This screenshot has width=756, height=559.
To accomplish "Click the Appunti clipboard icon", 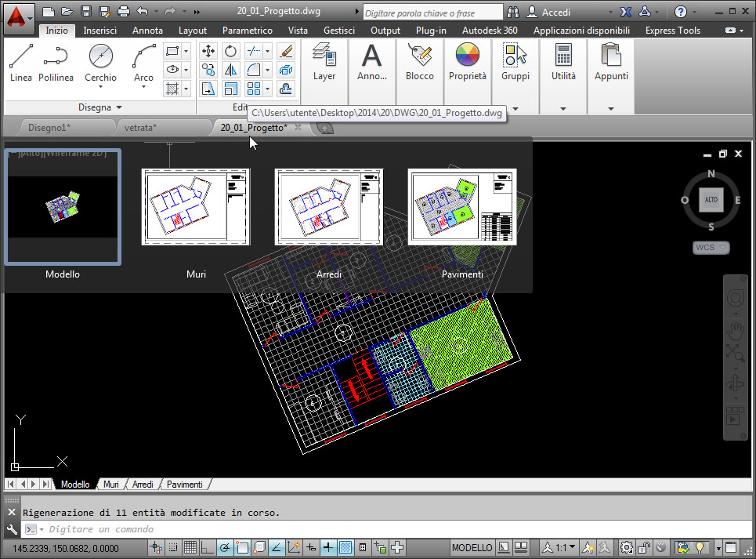I will pyautogui.click(x=611, y=56).
